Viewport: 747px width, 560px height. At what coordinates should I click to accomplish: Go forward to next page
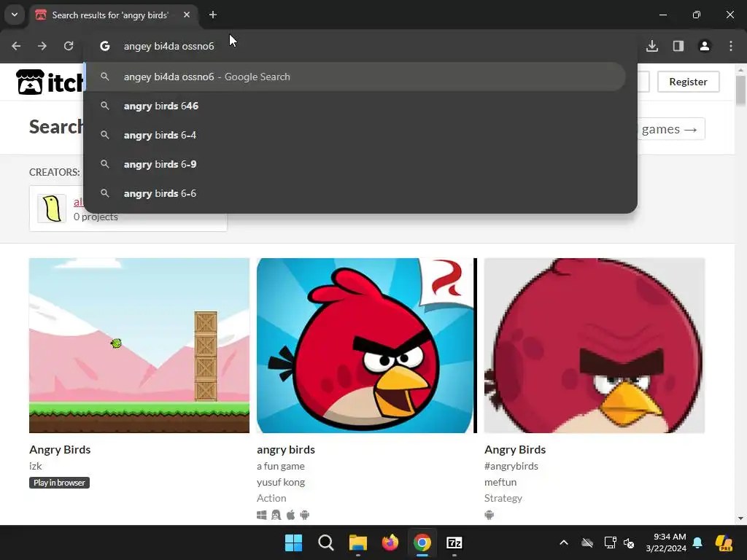coord(42,46)
